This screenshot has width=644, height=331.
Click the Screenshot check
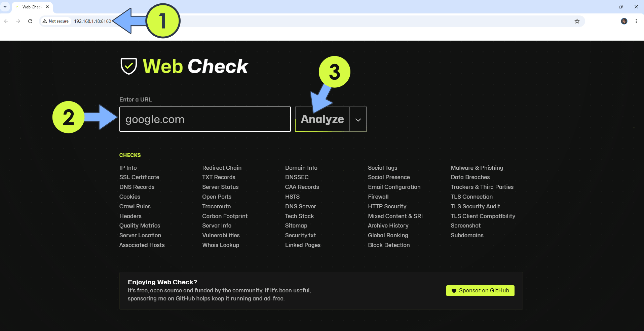466,225
